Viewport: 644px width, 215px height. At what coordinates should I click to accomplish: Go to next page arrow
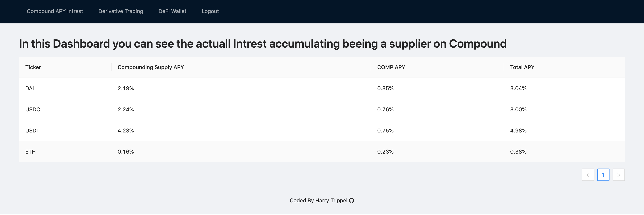click(619, 175)
